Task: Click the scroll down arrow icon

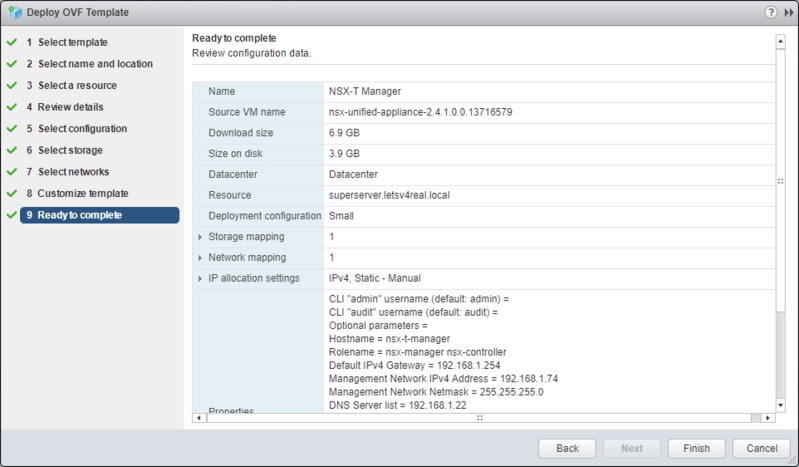Action: (x=780, y=405)
